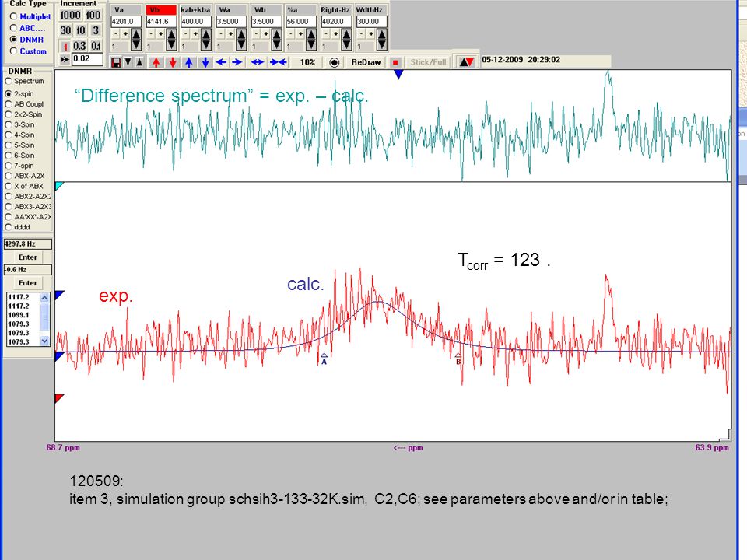Select the Spectrum DNMR option
Viewport: 747px width, 560px height.
[24, 81]
